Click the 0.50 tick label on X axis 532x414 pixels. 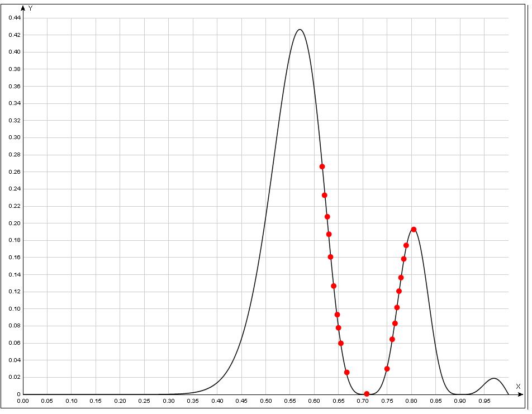(266, 401)
